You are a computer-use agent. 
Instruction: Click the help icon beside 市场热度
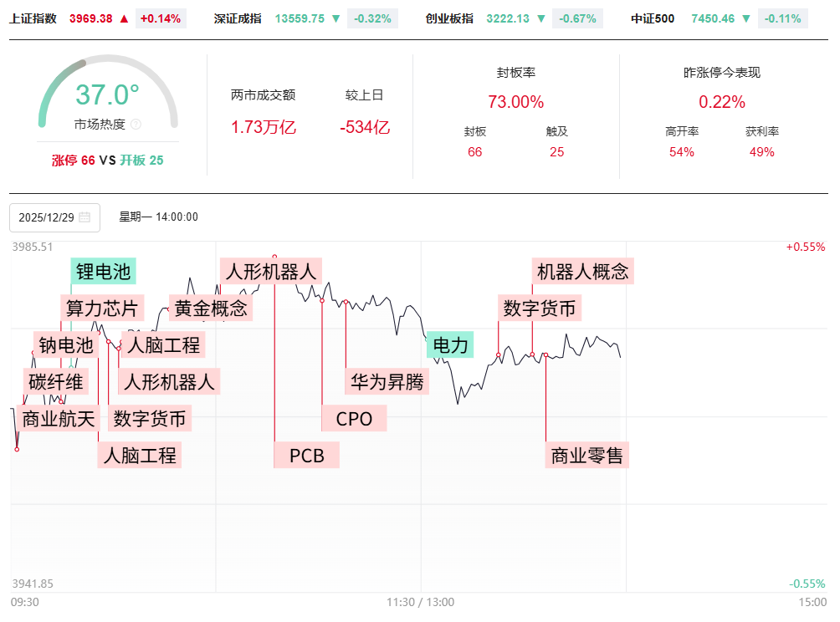[x=136, y=125]
